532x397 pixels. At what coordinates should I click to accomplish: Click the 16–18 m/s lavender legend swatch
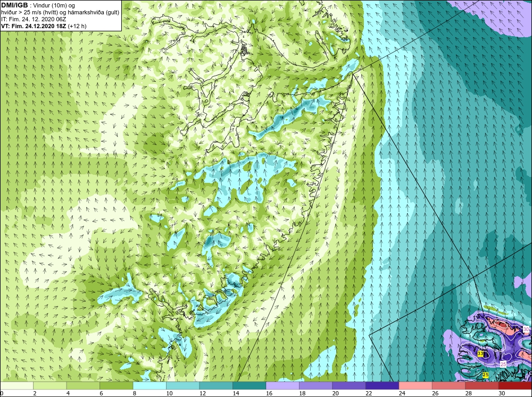coord(282,386)
